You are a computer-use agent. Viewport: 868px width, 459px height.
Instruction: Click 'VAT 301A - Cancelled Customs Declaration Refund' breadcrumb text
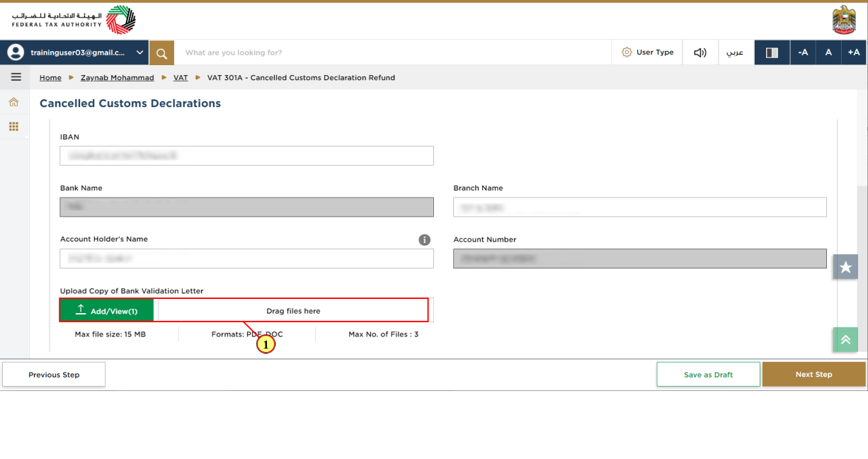point(301,78)
